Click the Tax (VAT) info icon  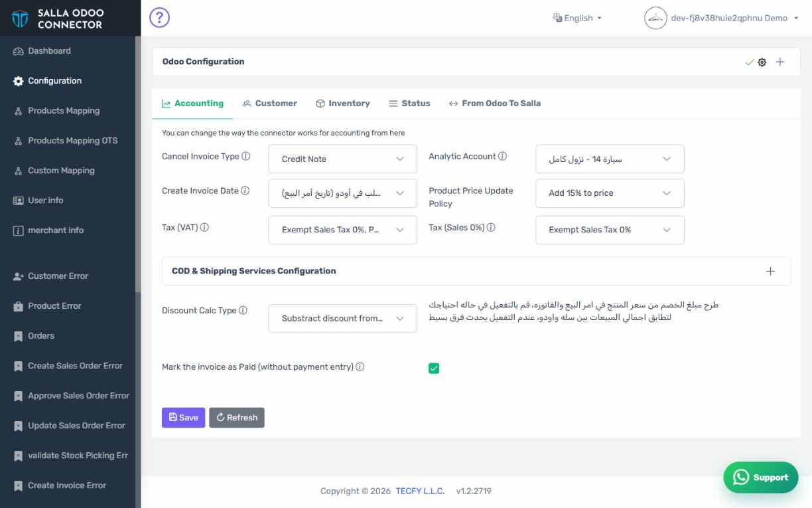[x=204, y=227]
